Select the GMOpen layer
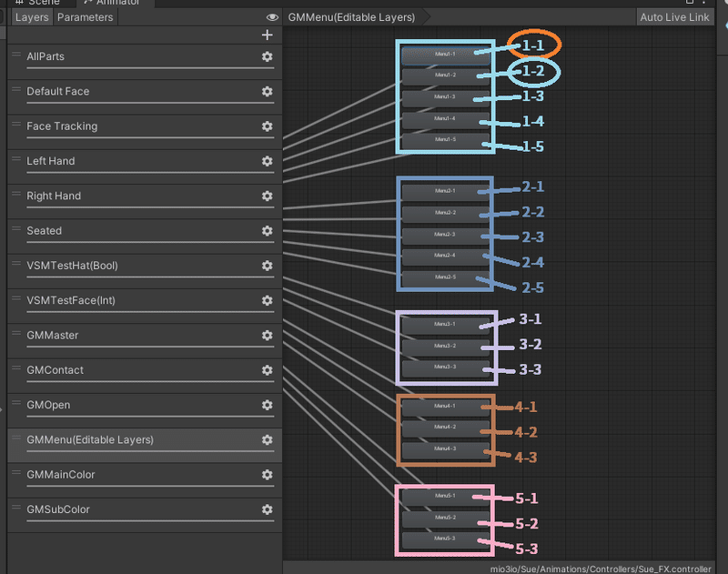728x574 pixels. point(145,409)
